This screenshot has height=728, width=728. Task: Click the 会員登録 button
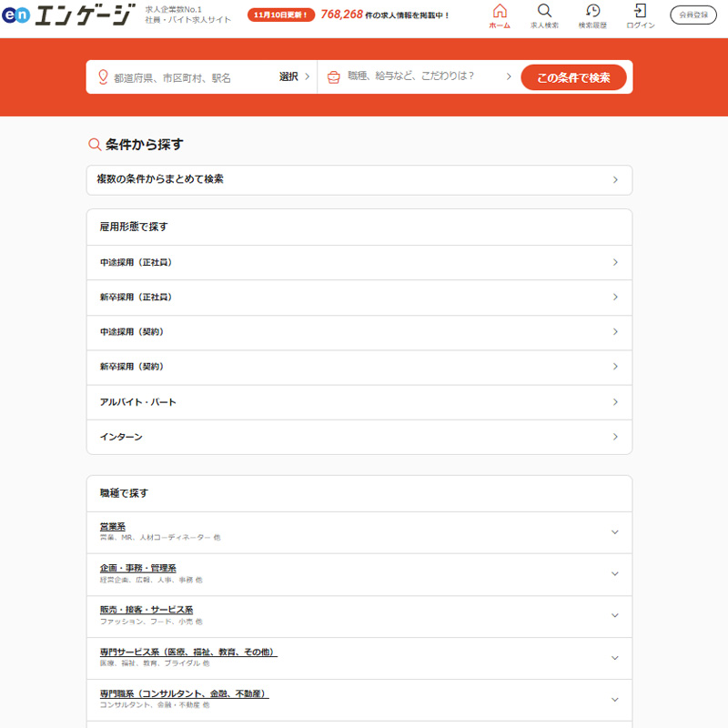[693, 15]
